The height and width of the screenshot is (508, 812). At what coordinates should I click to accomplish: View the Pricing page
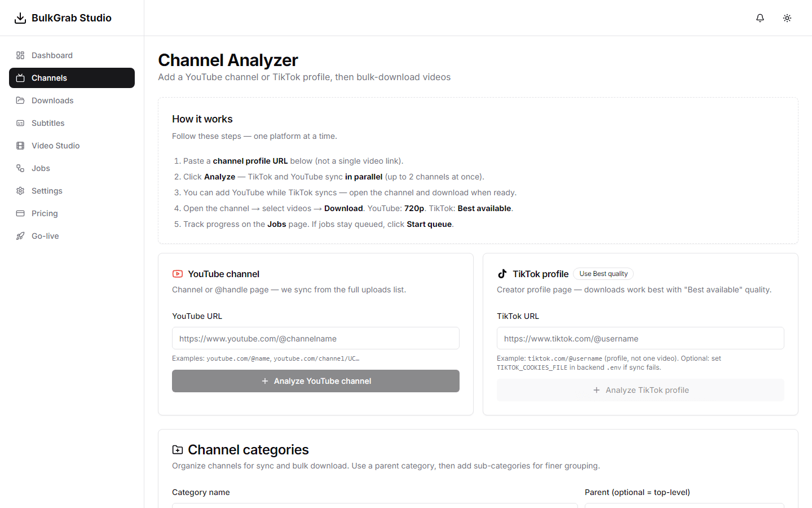click(72, 213)
